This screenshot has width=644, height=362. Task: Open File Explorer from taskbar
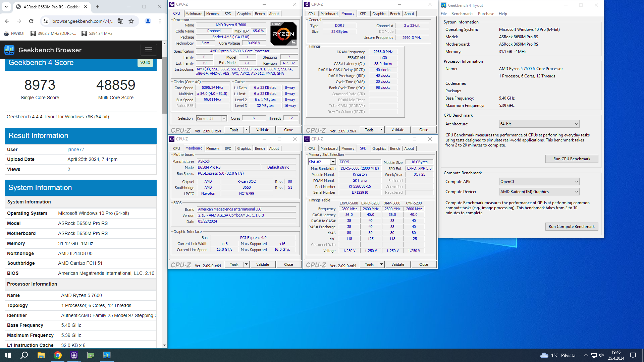tap(41, 355)
